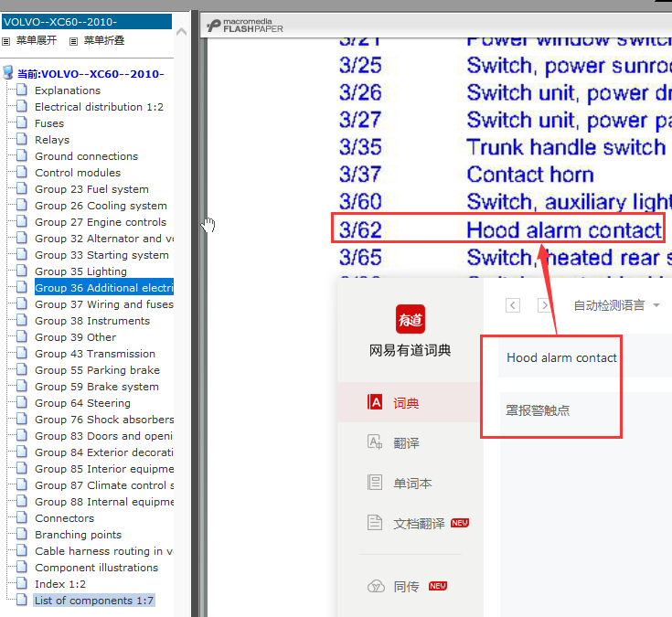
Task: Select the VOLVO--XC60--2010- header title
Action: point(87,22)
